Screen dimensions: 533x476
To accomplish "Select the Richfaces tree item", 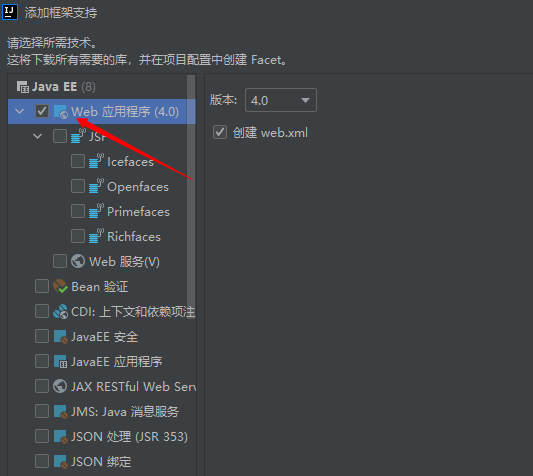I will pyautogui.click(x=134, y=237).
